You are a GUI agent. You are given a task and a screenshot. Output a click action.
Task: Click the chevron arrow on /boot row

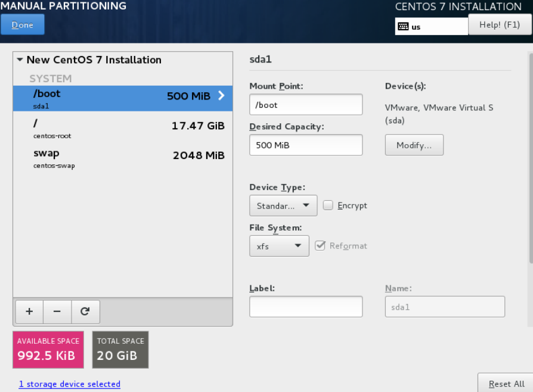pos(221,95)
